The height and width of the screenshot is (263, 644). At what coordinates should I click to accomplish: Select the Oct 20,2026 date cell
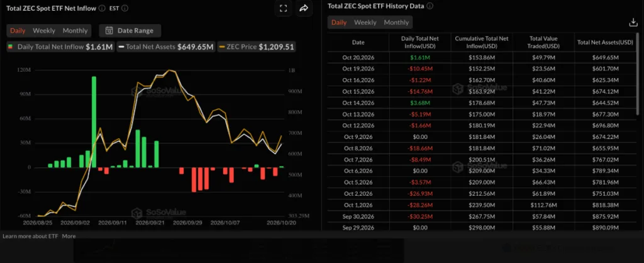358,57
